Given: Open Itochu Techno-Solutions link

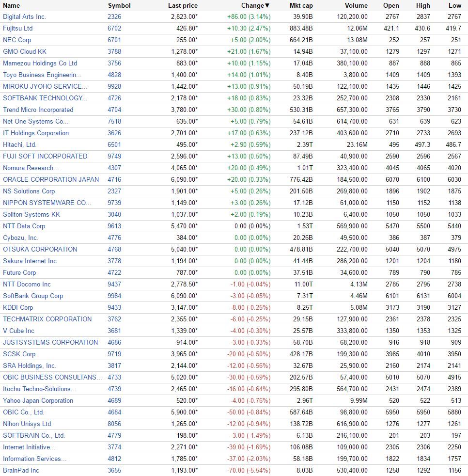Looking at the screenshot, I should coord(39,389).
